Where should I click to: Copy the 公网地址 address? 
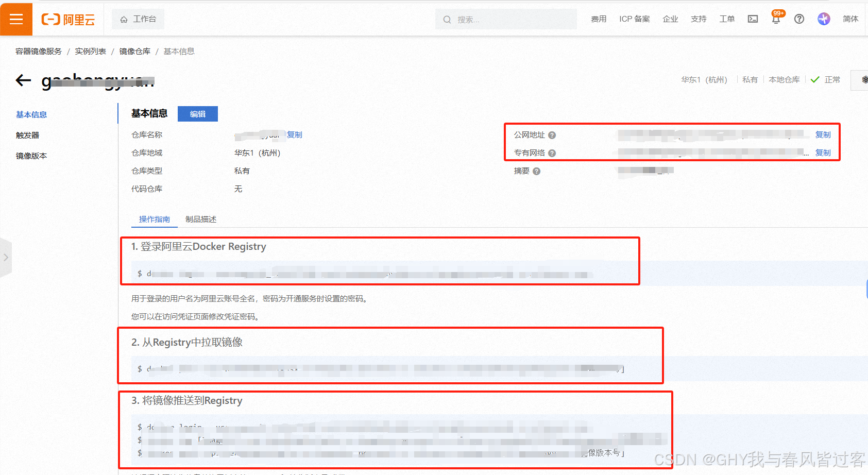click(823, 134)
